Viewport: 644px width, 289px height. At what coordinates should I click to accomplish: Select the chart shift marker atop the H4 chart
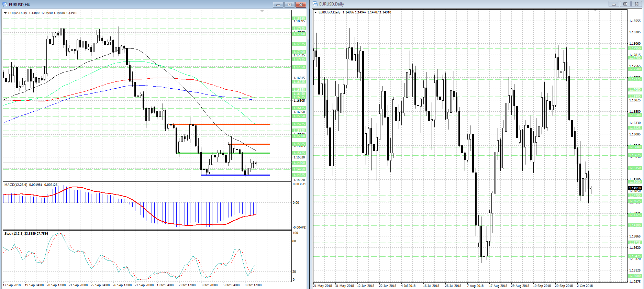[262, 11]
